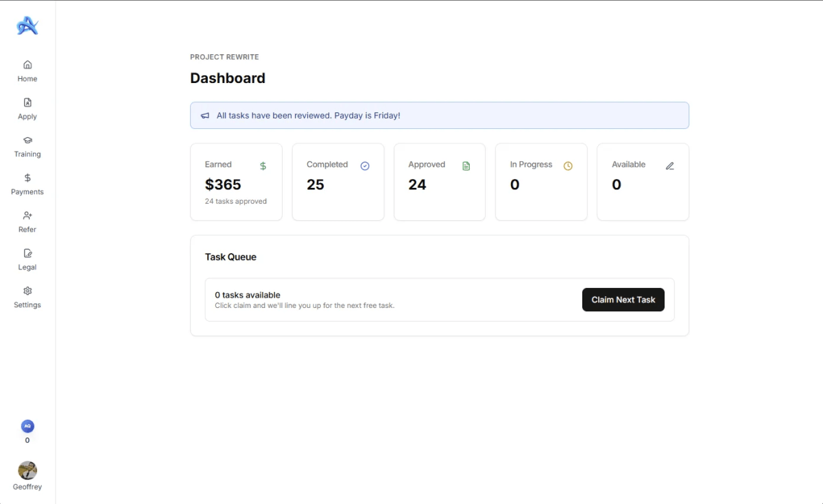The image size is (823, 504).
Task: Click the 'Available' card label
Action: click(629, 165)
